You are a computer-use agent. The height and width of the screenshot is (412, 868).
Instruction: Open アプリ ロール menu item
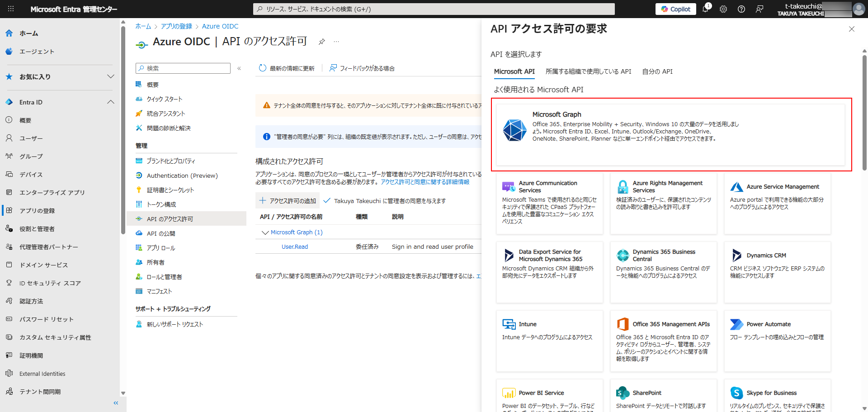pos(161,248)
